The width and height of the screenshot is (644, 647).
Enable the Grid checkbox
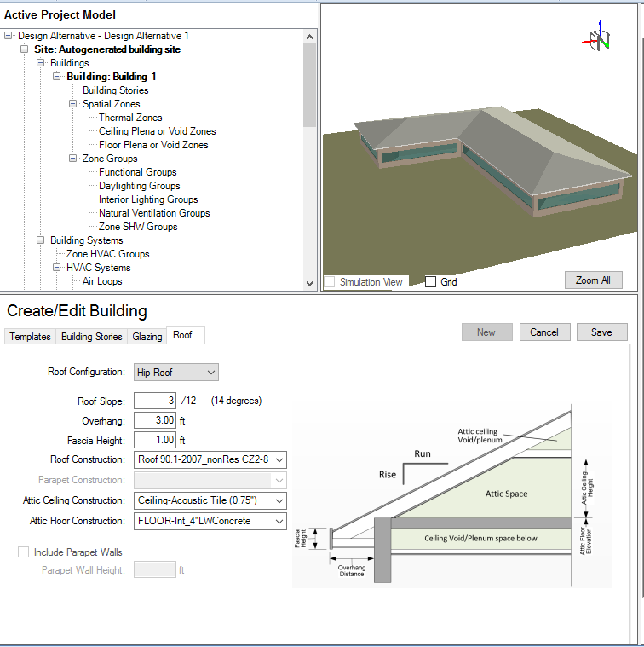point(430,282)
